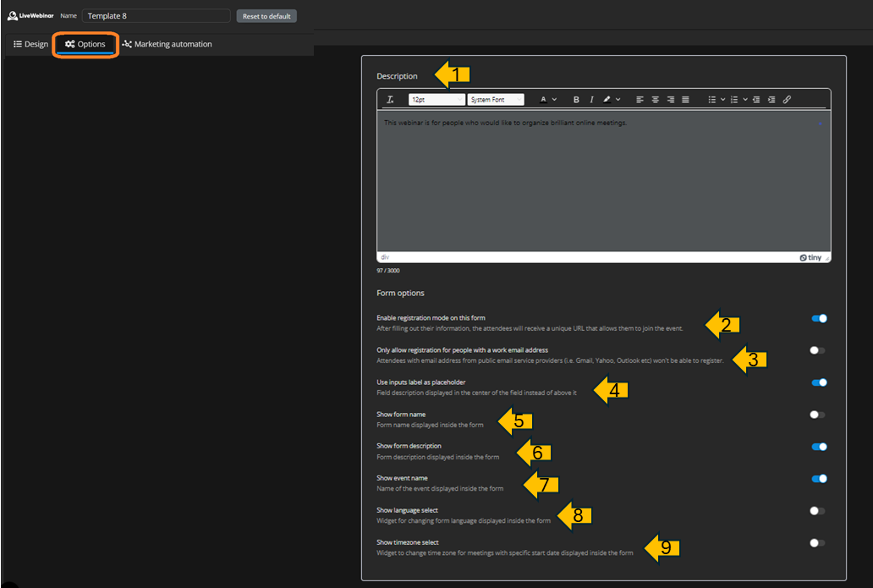Open the System Font family dropdown
Screen dimensions: 873x588
[x=496, y=100]
